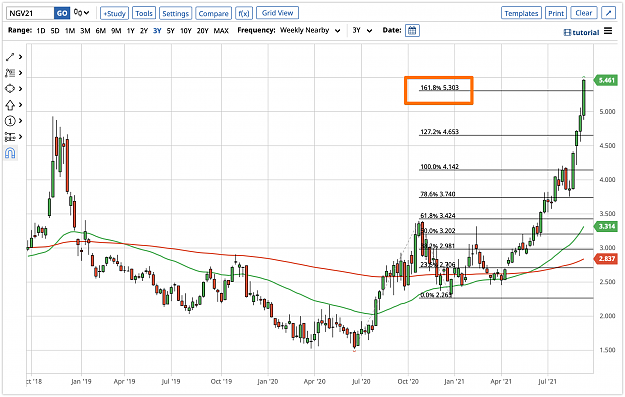Select the 161.8% 5.303 Fibonacci level label

tap(439, 88)
